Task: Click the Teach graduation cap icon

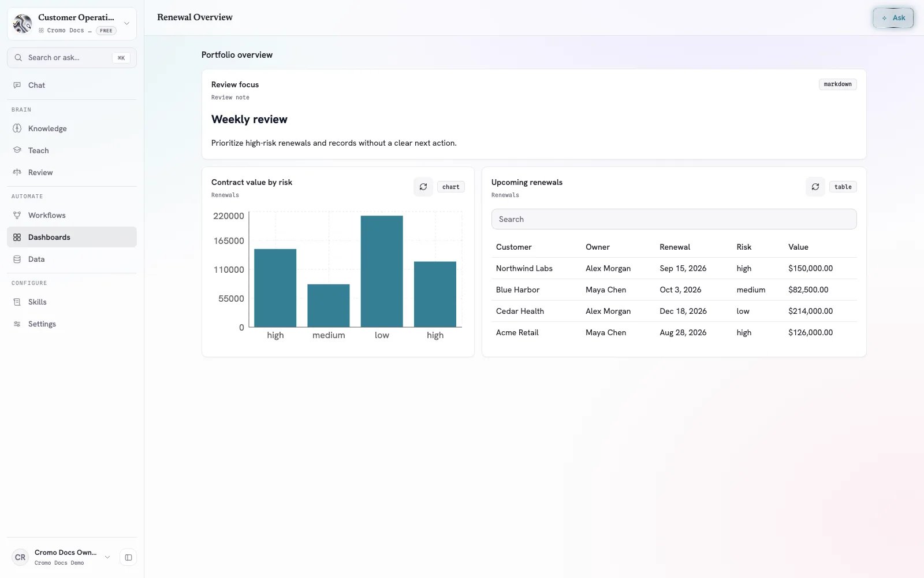Action: 17,150
